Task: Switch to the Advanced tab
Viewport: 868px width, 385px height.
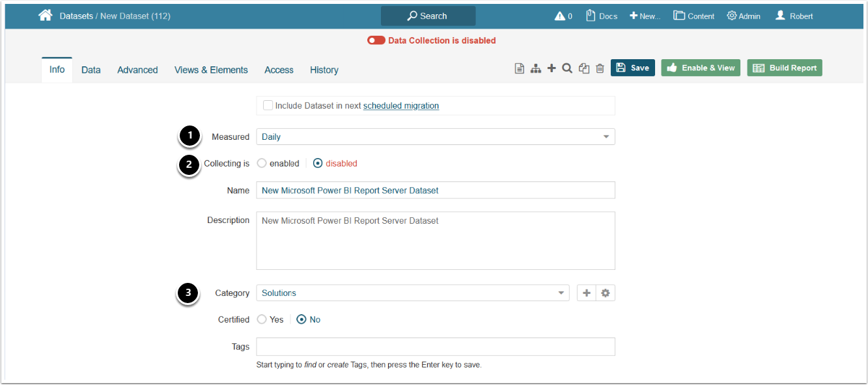Action: [137, 70]
